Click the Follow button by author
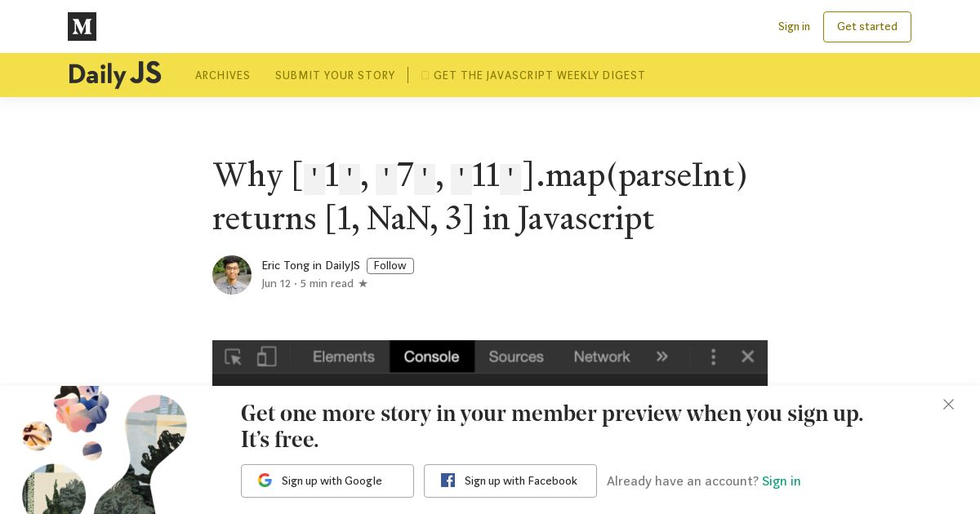The height and width of the screenshot is (514, 980). [390, 266]
